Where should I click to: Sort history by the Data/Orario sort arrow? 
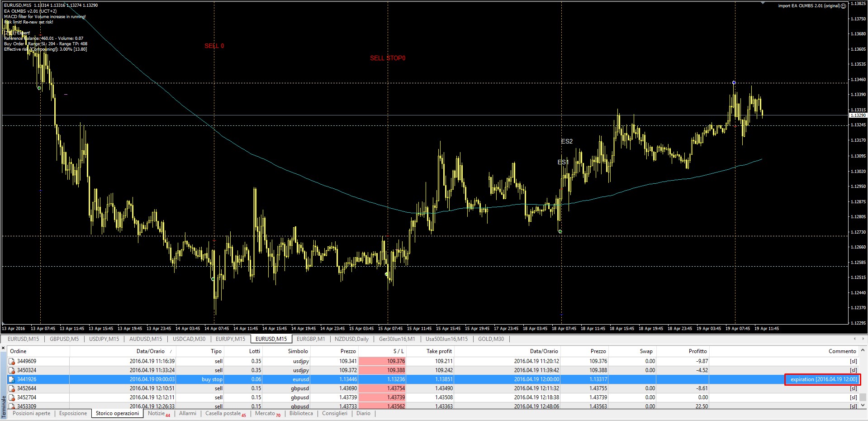coord(171,351)
